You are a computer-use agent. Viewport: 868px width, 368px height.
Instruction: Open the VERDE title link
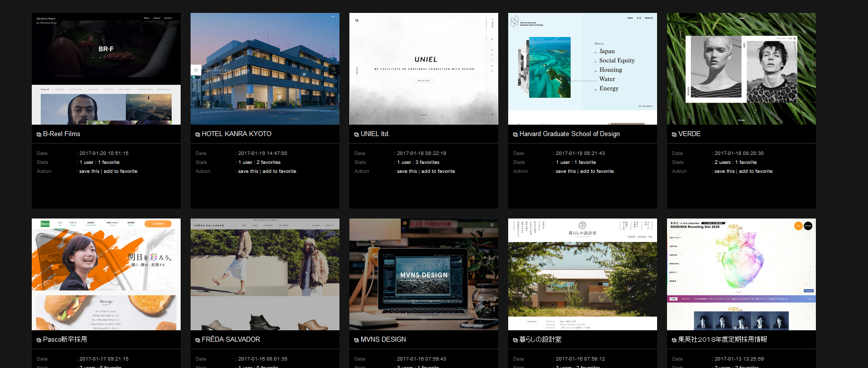click(689, 134)
